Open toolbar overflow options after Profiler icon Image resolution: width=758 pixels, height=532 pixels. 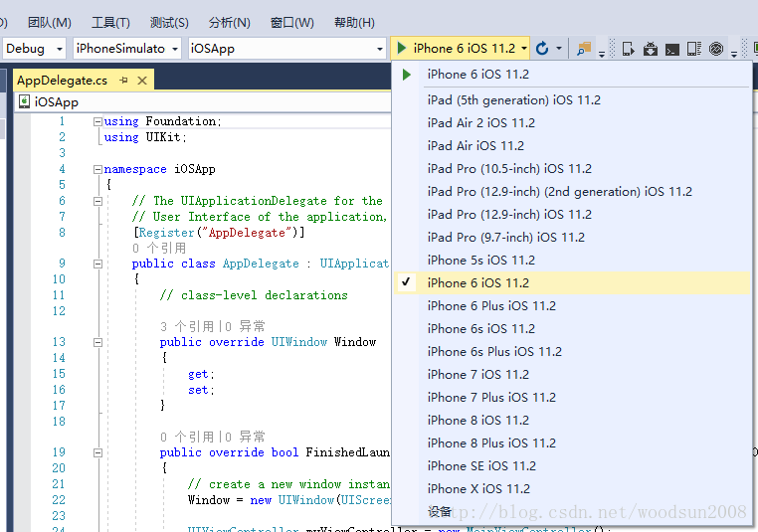[x=734, y=54]
